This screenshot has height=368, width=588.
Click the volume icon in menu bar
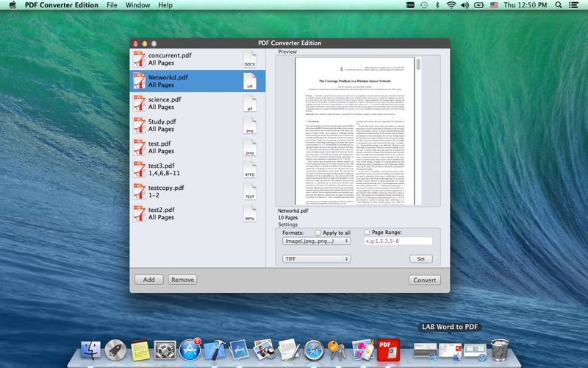pyautogui.click(x=465, y=5)
